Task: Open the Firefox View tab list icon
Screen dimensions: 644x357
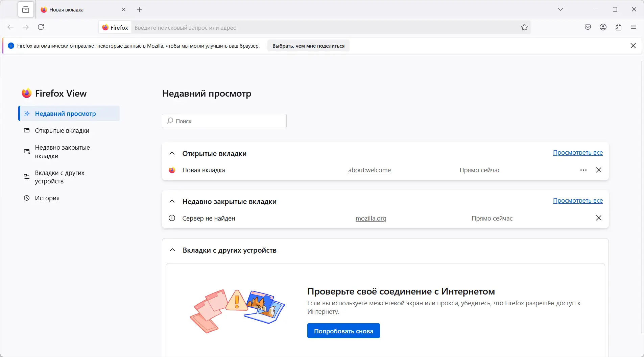Action: tap(26, 10)
